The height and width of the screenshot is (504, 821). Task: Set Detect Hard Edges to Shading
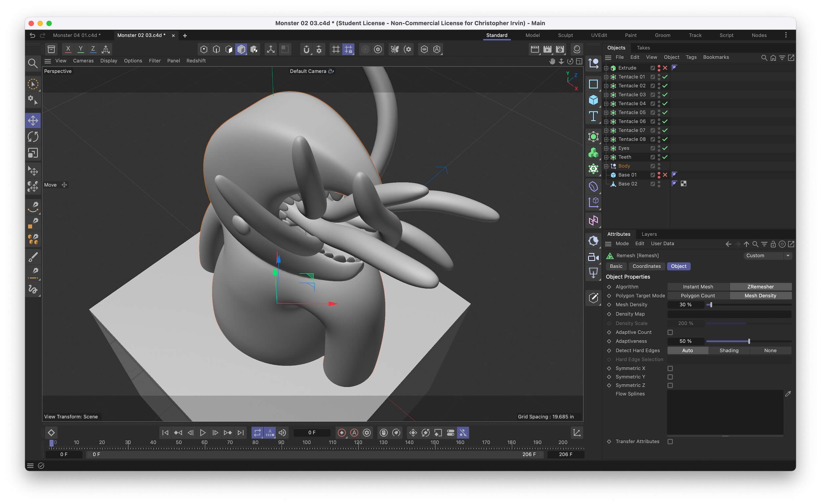729,350
